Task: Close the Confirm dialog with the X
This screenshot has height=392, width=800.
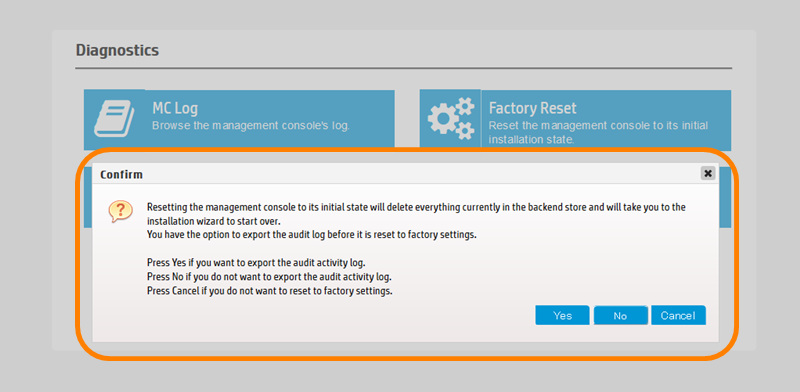Action: [x=708, y=174]
